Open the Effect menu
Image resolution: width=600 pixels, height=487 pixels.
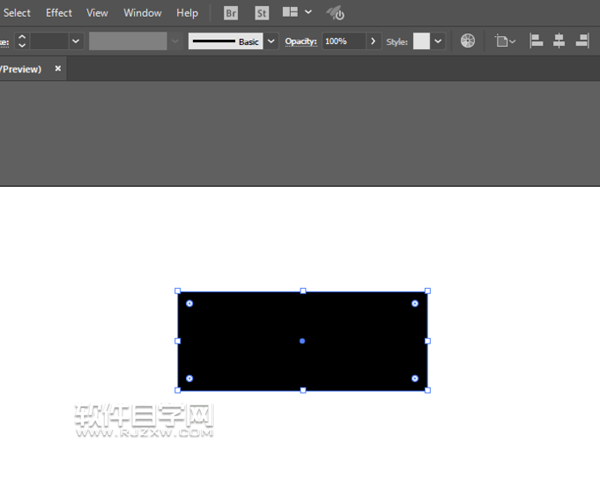[59, 13]
